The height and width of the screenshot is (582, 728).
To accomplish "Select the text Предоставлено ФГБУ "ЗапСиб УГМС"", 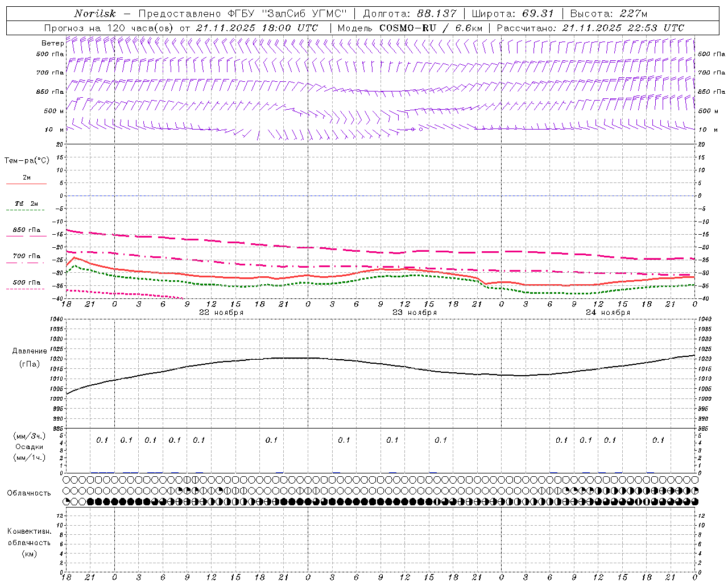I will [243, 14].
